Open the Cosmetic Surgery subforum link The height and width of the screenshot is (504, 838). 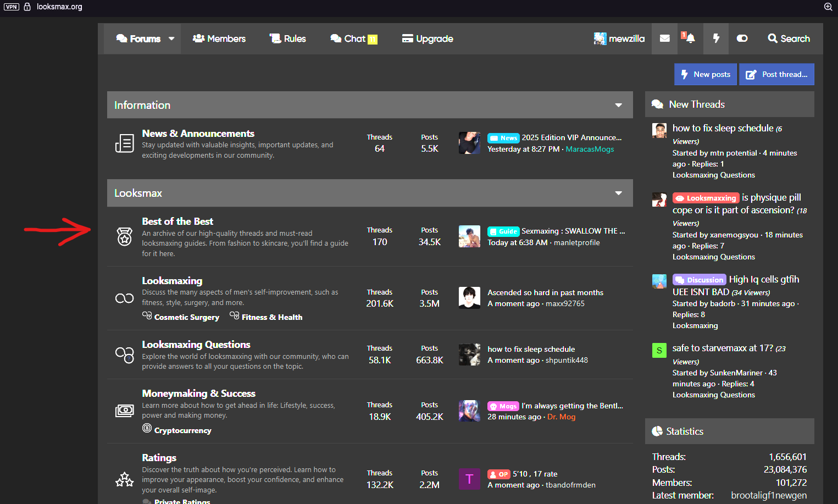coord(186,317)
